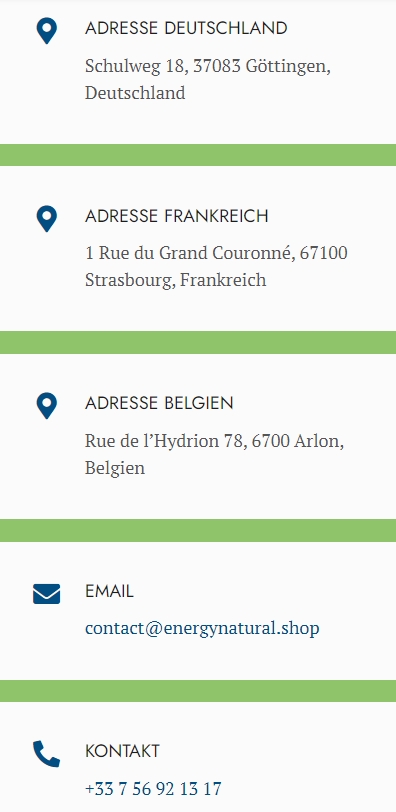Click the Belgium address location pin icon
The image size is (396, 812).
point(47,405)
